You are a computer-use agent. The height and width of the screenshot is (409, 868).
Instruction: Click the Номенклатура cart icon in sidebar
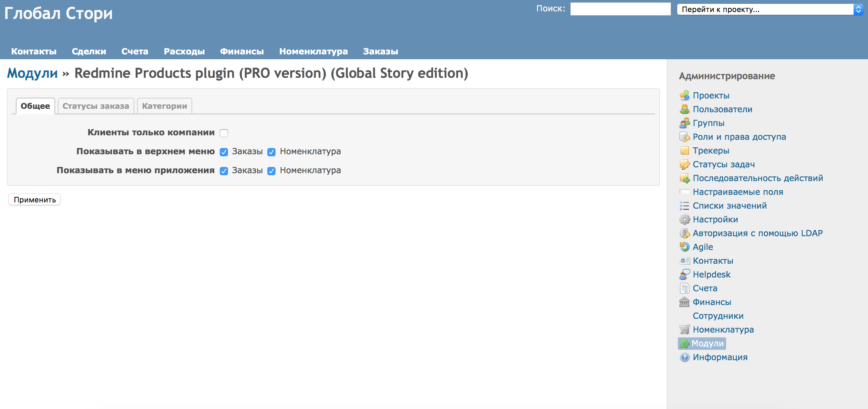click(684, 329)
